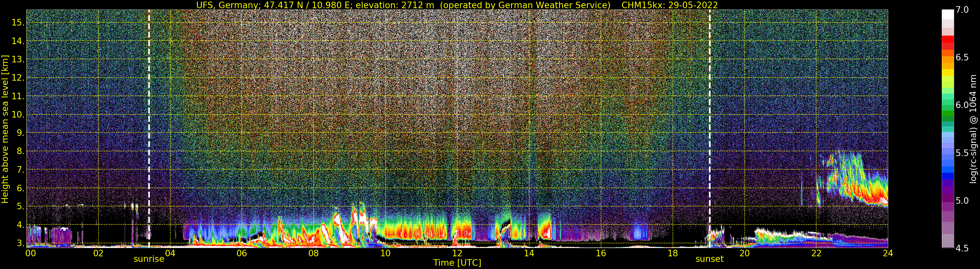The image size is (980, 269).
Task: Click the y-axis tick label "4."
Action: point(21,225)
